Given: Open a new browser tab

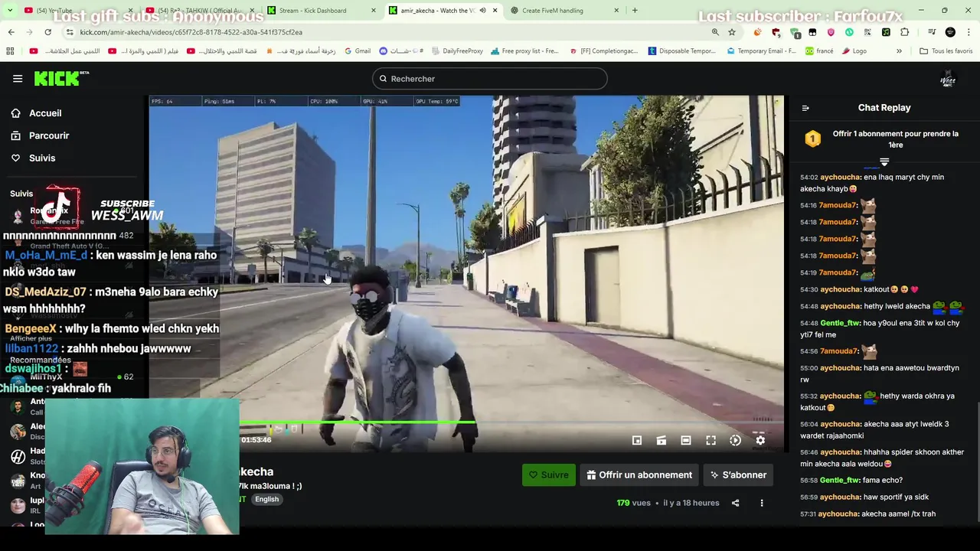Looking at the screenshot, I should 635,11.
